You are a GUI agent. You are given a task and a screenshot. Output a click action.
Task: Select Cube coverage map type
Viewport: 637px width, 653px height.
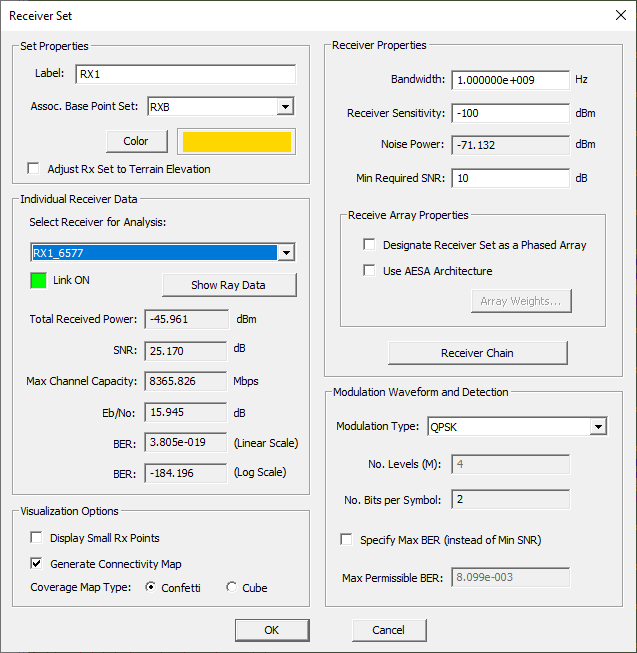[x=232, y=587]
